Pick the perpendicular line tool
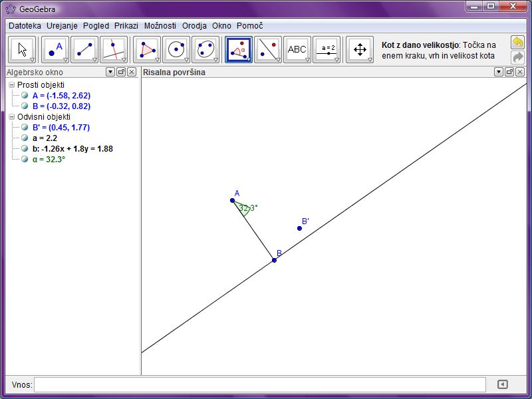This screenshot has height=399, width=532. (114, 50)
